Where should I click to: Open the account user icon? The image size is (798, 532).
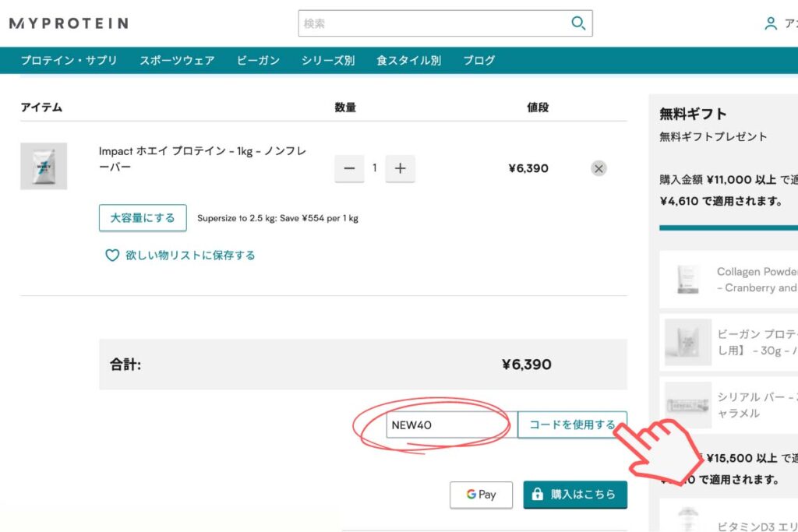[771, 23]
